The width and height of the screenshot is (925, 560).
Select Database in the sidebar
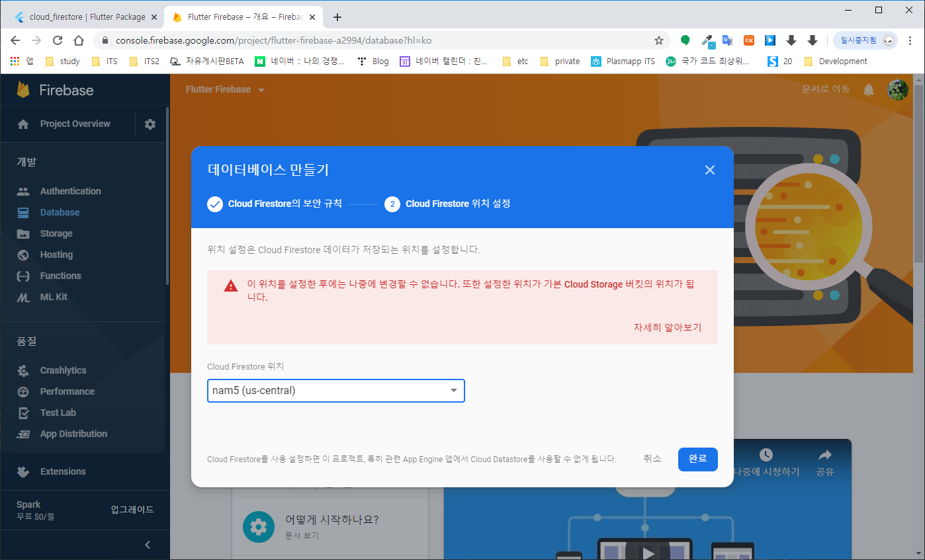point(60,212)
